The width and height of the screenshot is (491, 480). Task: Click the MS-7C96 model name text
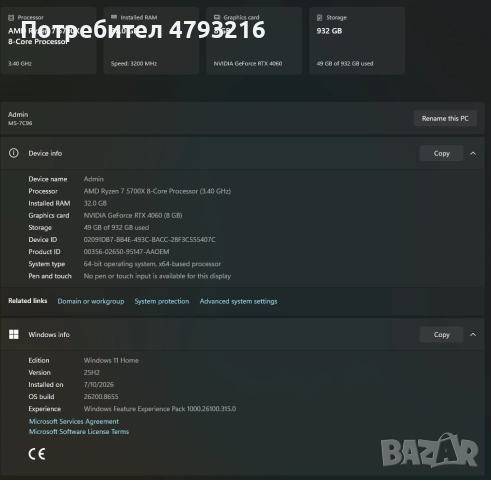20,123
